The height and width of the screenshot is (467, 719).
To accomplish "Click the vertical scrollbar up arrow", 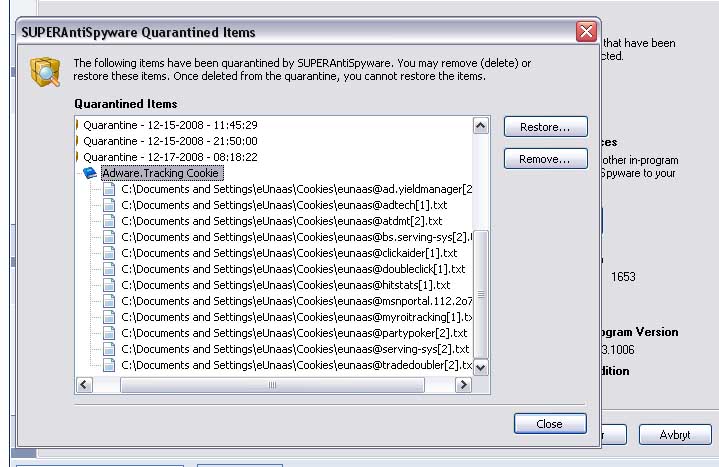I will click(x=481, y=126).
